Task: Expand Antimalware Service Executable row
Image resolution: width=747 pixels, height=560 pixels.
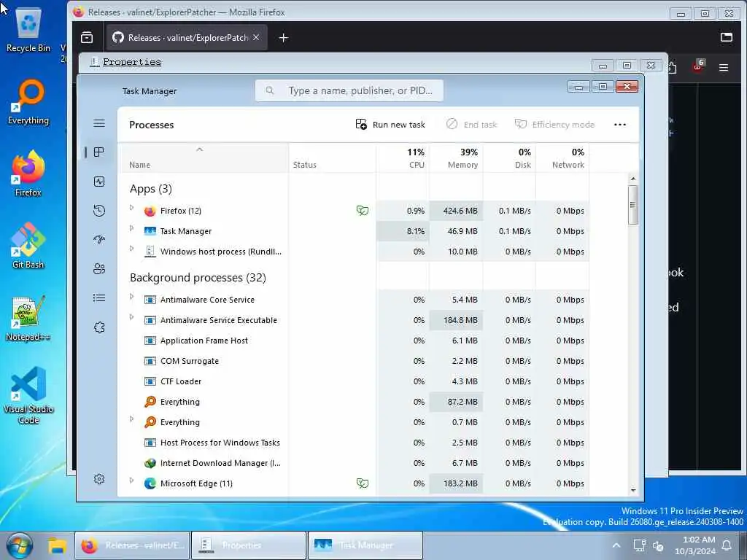Action: [x=132, y=317]
